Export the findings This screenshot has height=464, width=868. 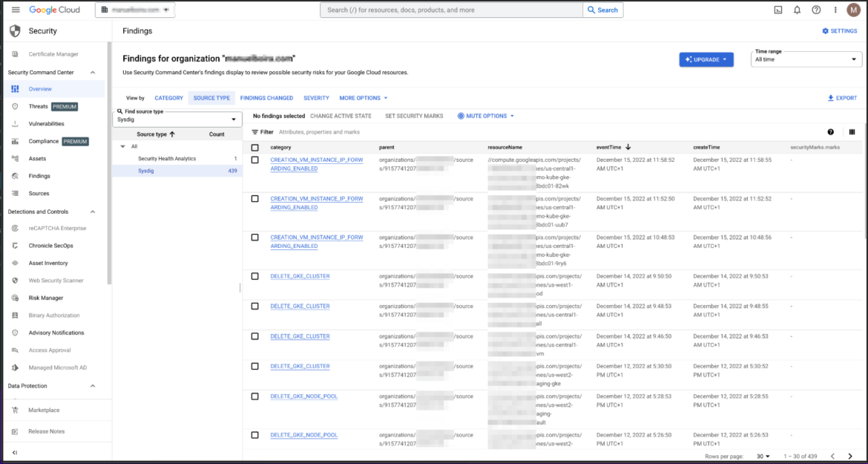(842, 98)
